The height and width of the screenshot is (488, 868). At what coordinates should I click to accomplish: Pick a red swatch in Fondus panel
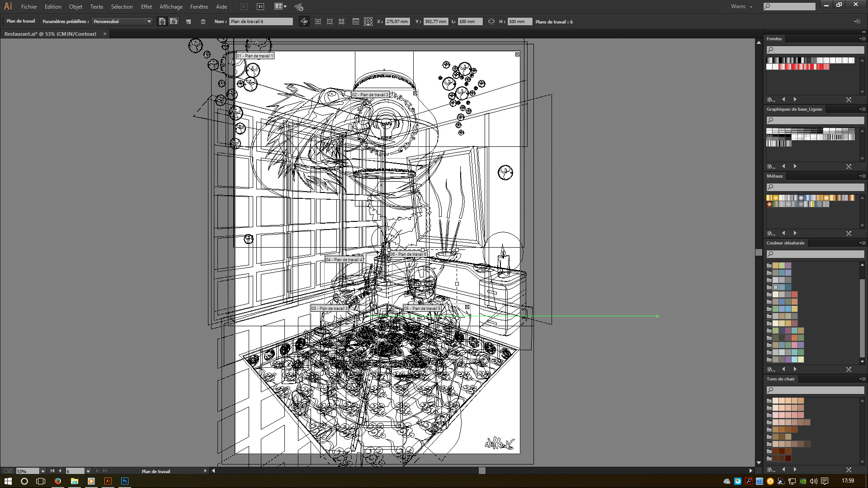click(x=795, y=67)
